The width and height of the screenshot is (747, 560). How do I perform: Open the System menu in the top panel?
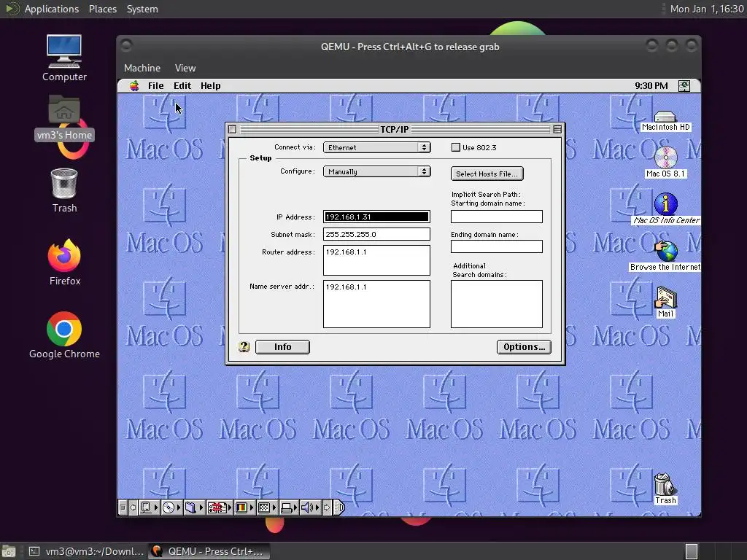pos(142,9)
